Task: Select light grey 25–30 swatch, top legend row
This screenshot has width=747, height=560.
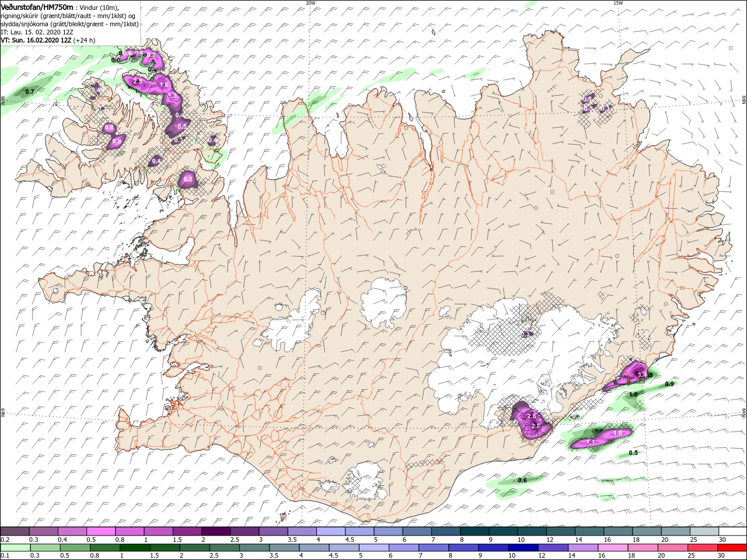Action: click(704, 531)
